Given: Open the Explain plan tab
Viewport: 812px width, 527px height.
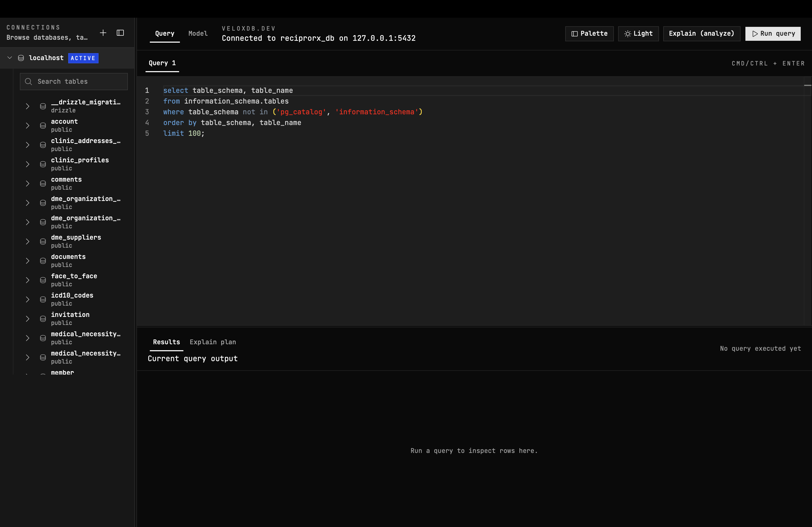Looking at the screenshot, I should pyautogui.click(x=213, y=342).
